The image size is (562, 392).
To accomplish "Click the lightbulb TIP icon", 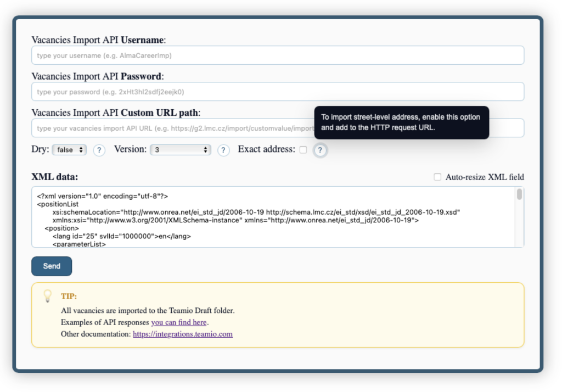I will (x=48, y=296).
